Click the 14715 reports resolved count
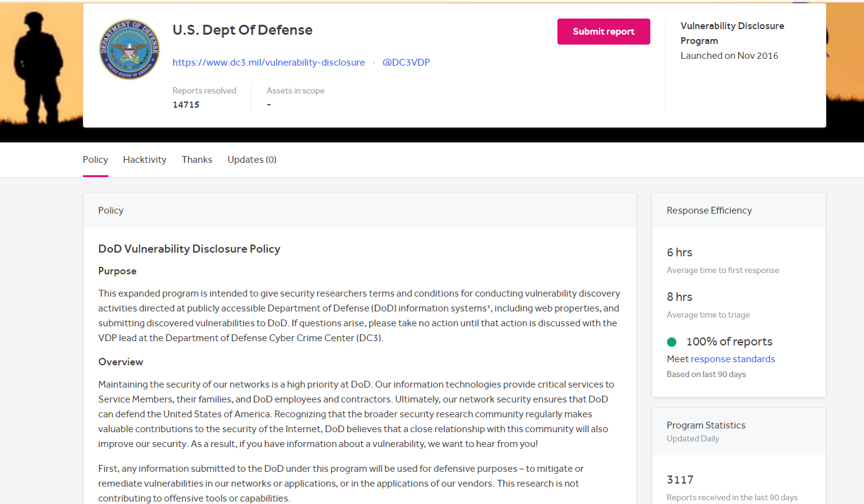Screen dimensions: 864x504 (x=186, y=105)
